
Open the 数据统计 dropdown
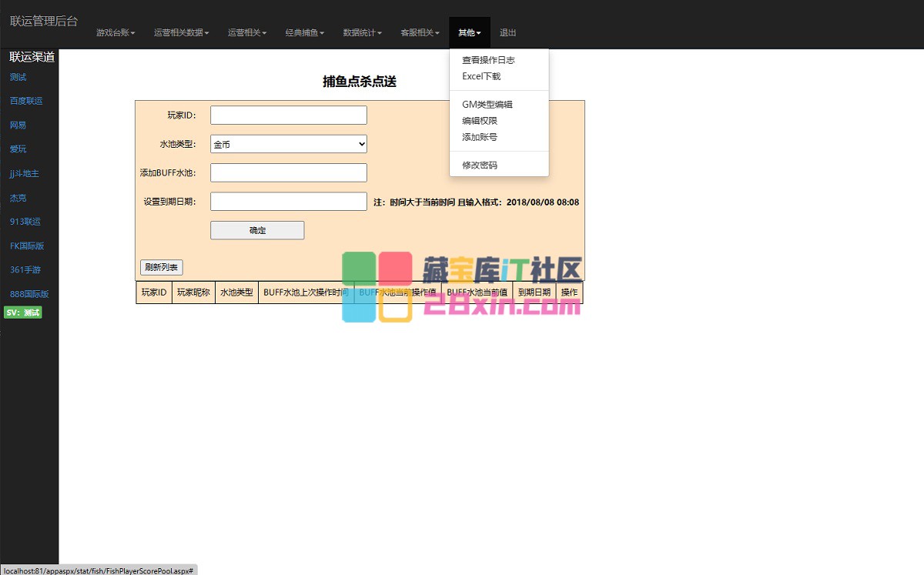(363, 33)
